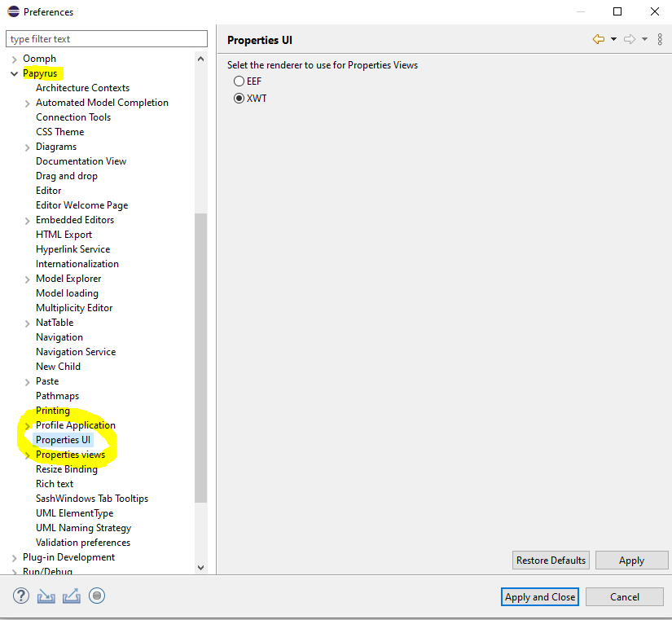Viewport: 672px width, 620px height.
Task: Open the Printing preference page
Action: pyautogui.click(x=53, y=411)
